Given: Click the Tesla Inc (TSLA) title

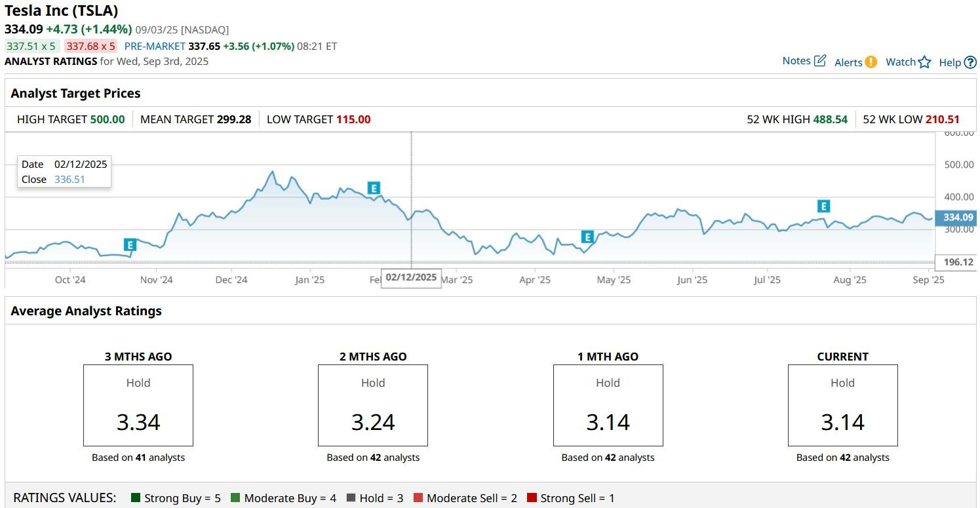Looking at the screenshot, I should 62,10.
